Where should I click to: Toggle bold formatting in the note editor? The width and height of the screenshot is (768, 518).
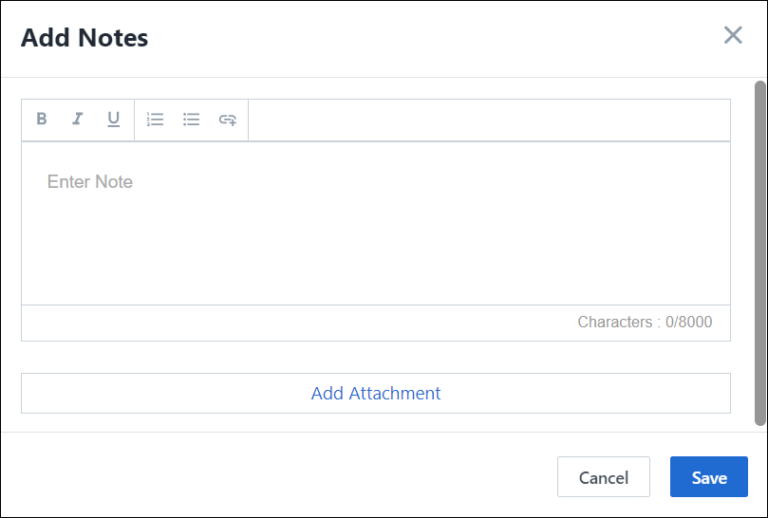pyautogui.click(x=42, y=120)
